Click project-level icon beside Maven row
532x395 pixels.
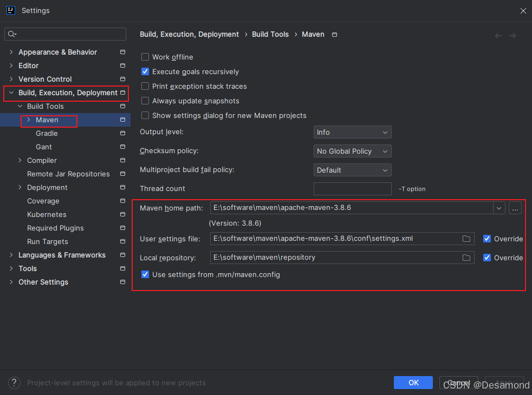point(122,120)
